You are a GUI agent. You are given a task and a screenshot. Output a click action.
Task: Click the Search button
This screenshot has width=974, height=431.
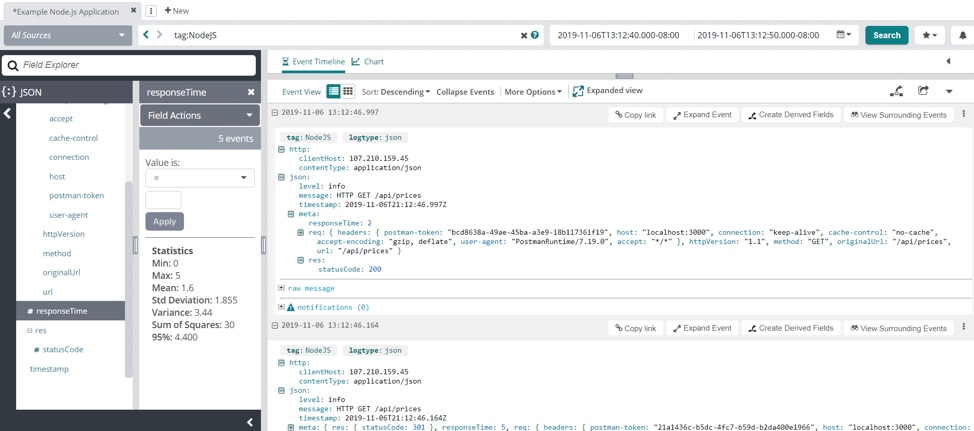pos(886,35)
